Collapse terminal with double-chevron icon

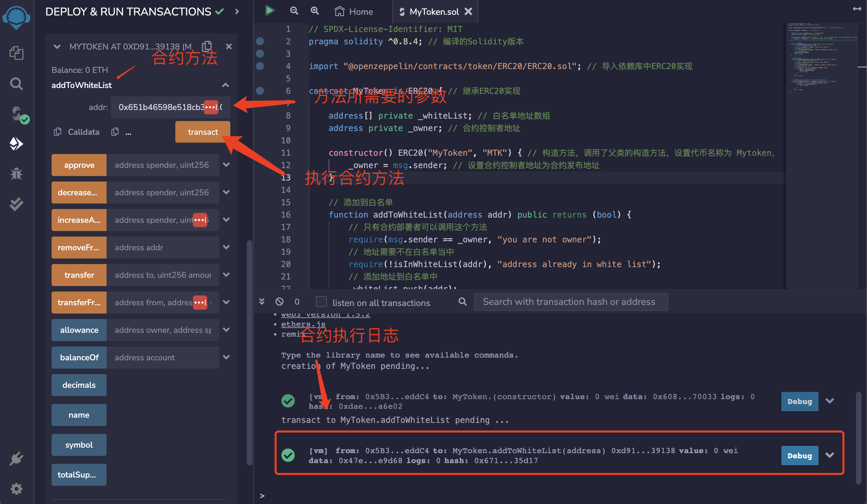[262, 302]
